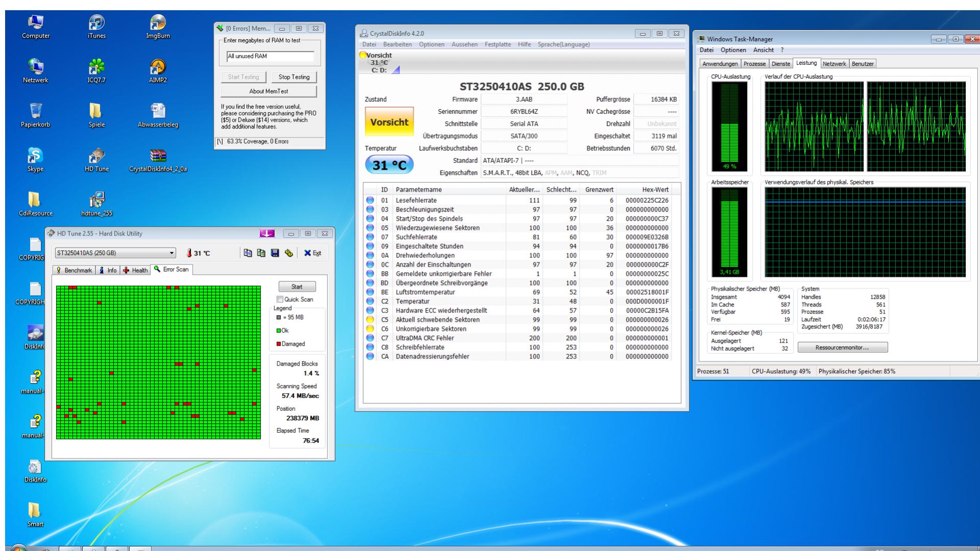Select the Papierkorb recycle bin icon
Image resolution: width=980 pixels, height=551 pixels.
(x=36, y=116)
